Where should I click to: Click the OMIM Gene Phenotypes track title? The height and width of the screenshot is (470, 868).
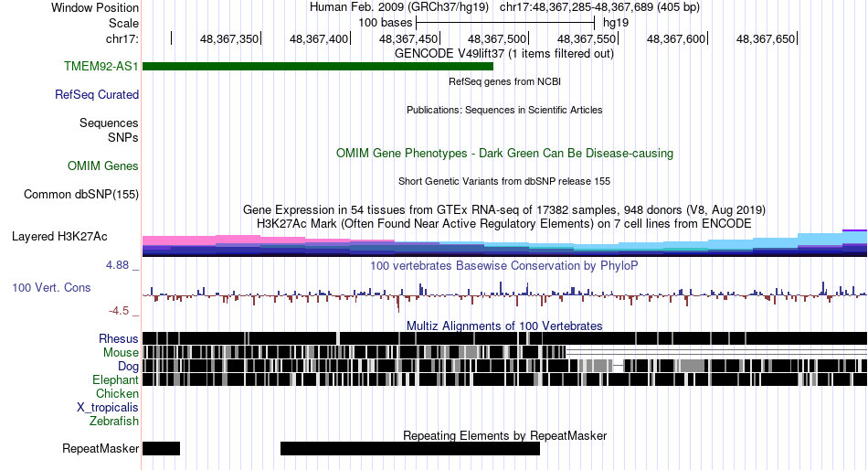click(504, 154)
